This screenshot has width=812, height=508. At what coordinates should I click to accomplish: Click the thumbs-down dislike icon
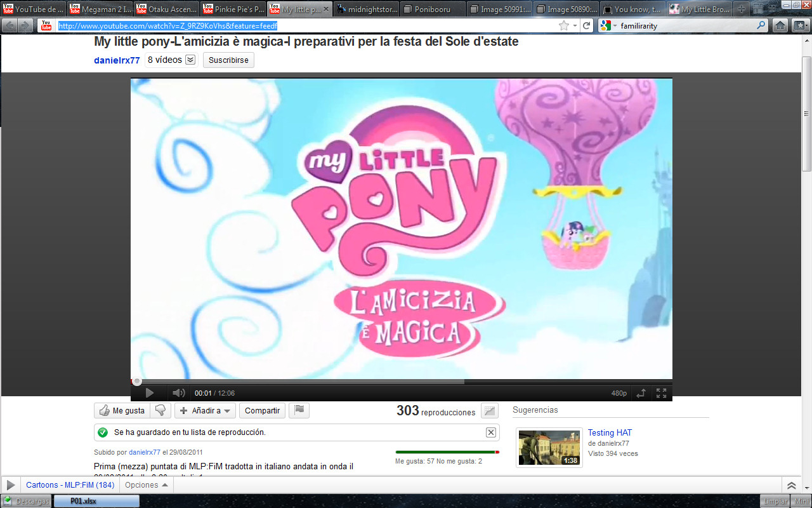pyautogui.click(x=160, y=411)
